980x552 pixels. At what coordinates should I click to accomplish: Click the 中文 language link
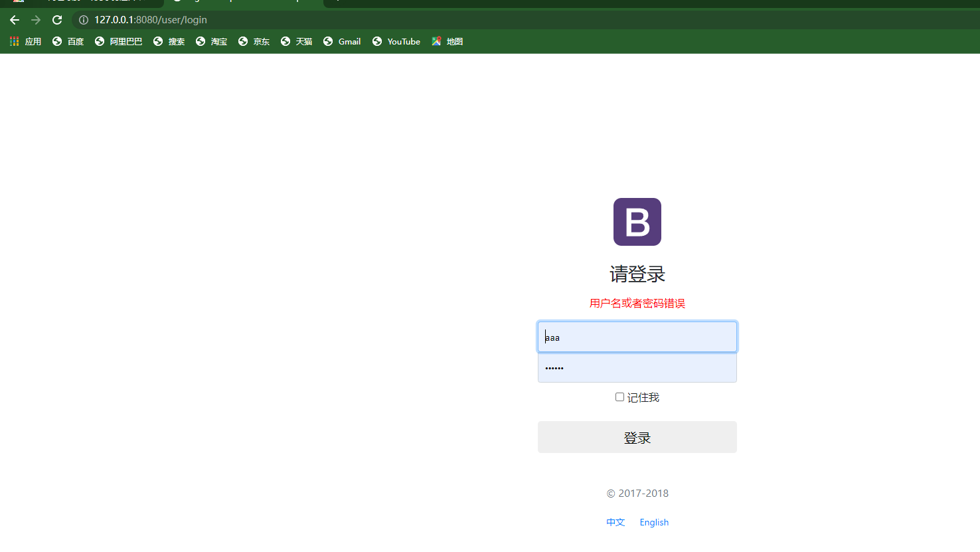615,522
